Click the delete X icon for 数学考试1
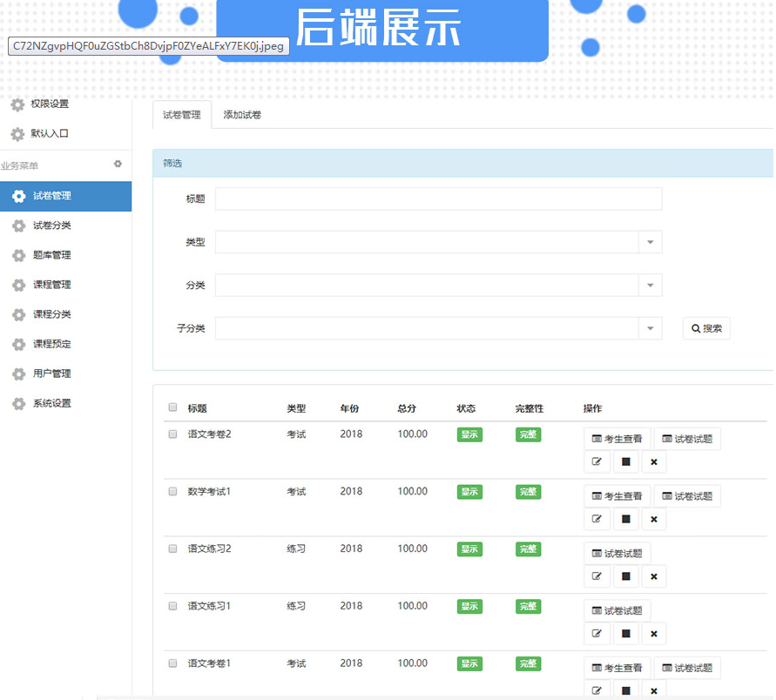Screen dimensions: 776x700 click(x=653, y=519)
